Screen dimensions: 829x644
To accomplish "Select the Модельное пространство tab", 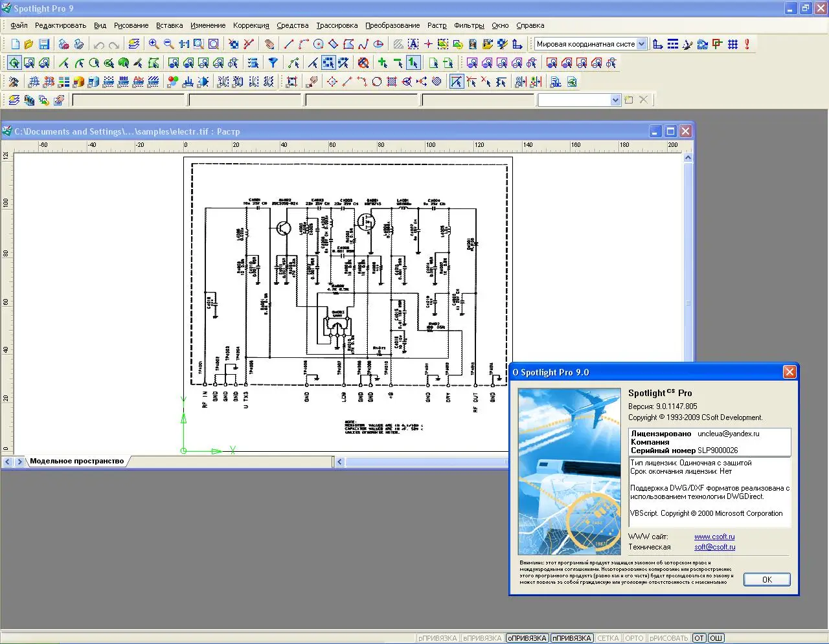I will tap(76, 461).
